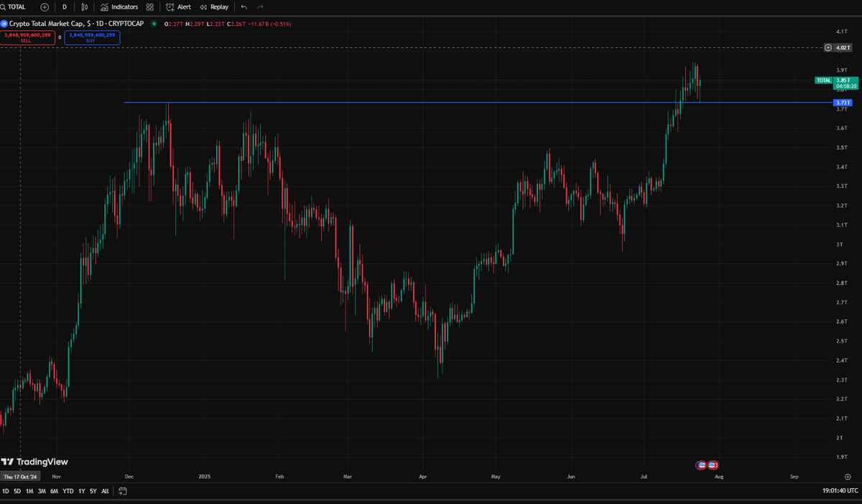Click the Dec label on the time axis
The image size is (862, 504).
(x=129, y=476)
